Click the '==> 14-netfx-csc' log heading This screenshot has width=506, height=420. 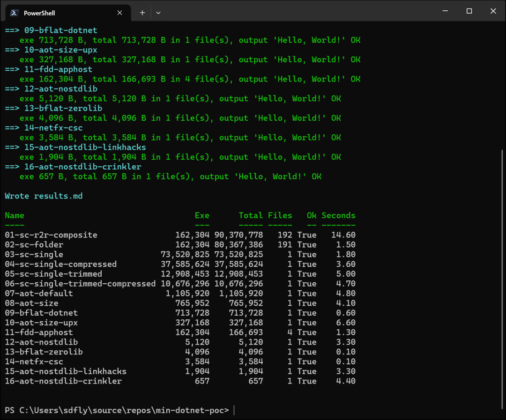point(44,128)
